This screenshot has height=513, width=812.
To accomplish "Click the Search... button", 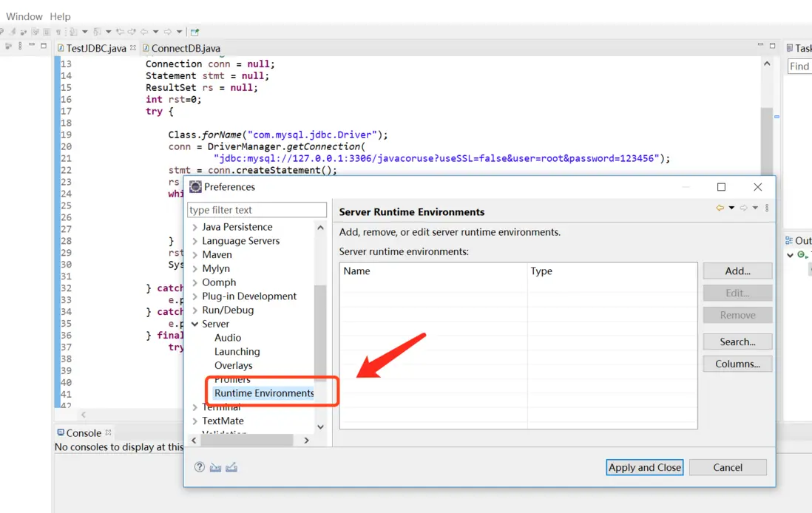I will pos(737,342).
